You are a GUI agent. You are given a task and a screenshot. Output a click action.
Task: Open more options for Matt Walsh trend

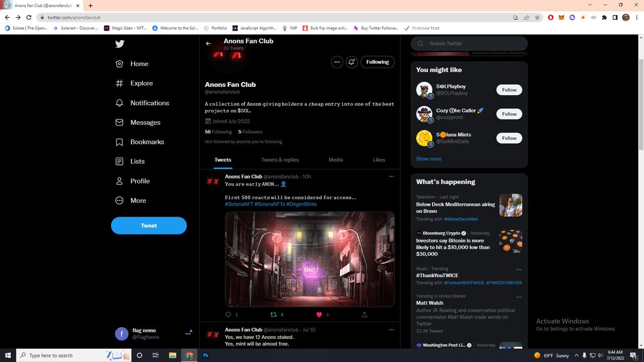coord(519,297)
